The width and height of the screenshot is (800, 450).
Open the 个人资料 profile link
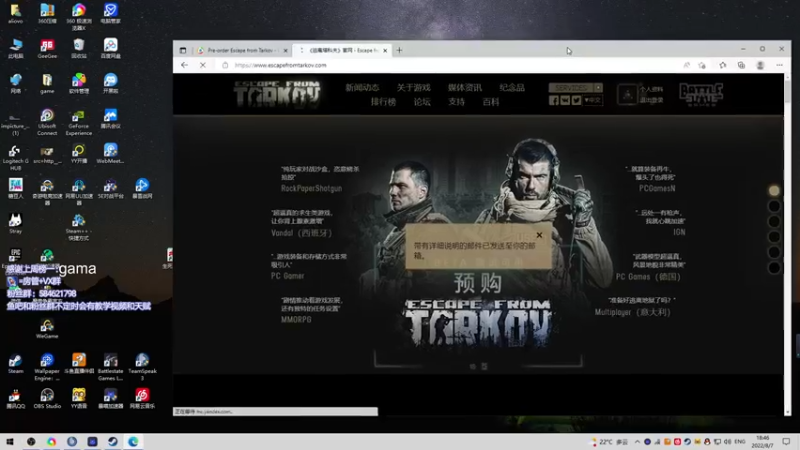pos(652,89)
